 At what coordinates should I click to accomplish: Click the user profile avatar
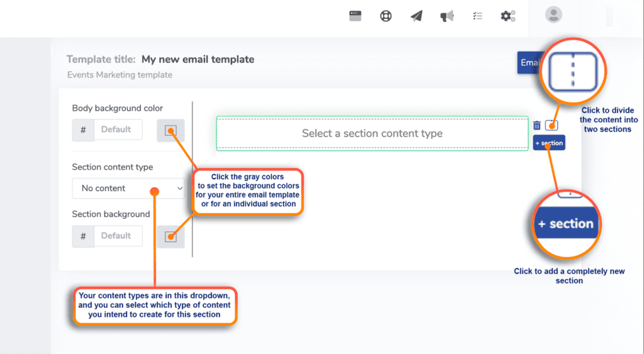[553, 14]
